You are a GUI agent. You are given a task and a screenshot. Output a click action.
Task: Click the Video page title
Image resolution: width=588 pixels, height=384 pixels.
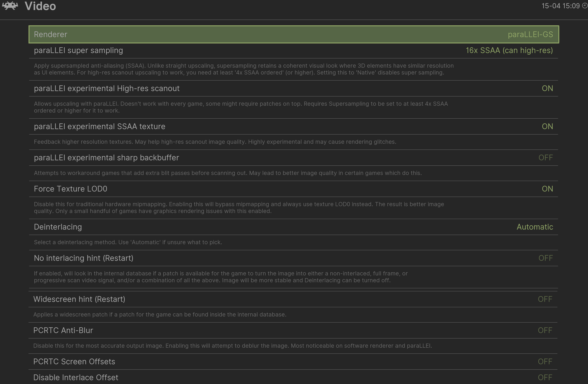click(x=40, y=6)
